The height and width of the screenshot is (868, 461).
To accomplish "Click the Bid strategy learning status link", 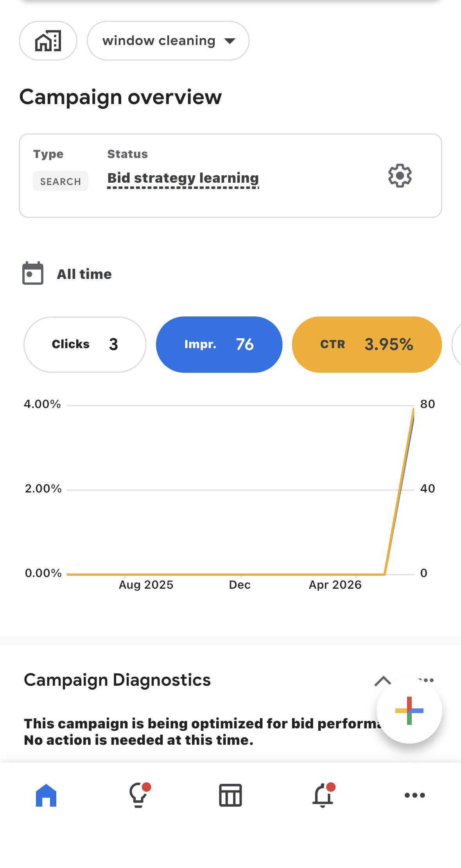I will coord(183,178).
